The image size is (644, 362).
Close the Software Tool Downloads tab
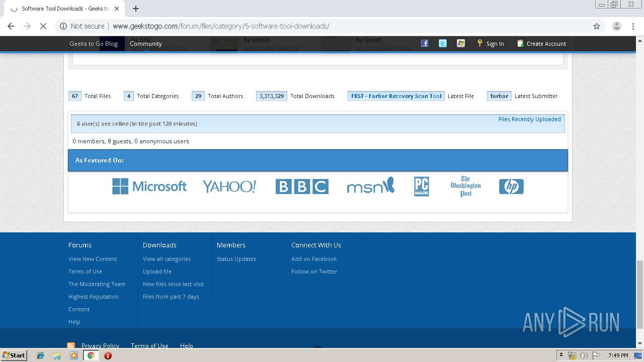click(117, 9)
